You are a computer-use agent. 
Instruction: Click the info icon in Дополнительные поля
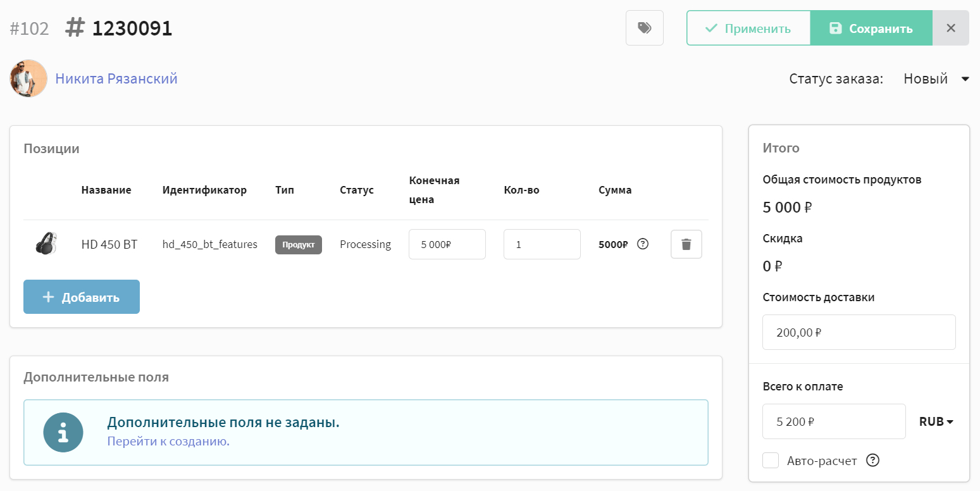click(63, 432)
